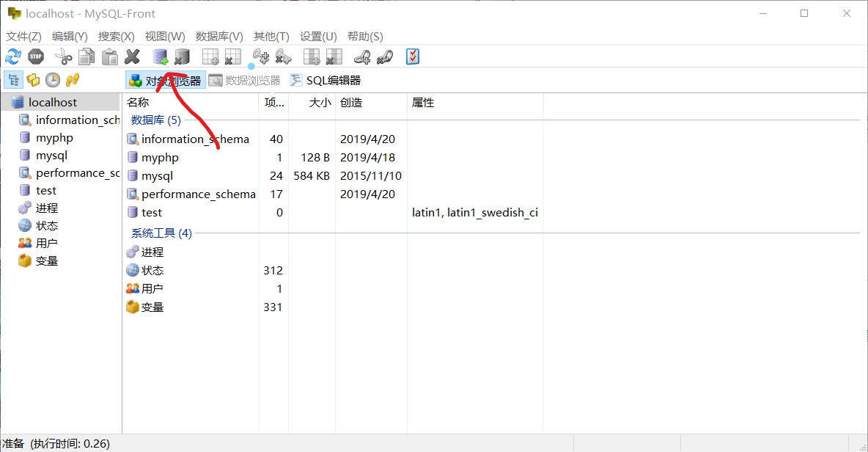Image resolution: width=868 pixels, height=452 pixels.
Task: Toggle the yellow footprints icon
Action: pyautogui.click(x=73, y=80)
